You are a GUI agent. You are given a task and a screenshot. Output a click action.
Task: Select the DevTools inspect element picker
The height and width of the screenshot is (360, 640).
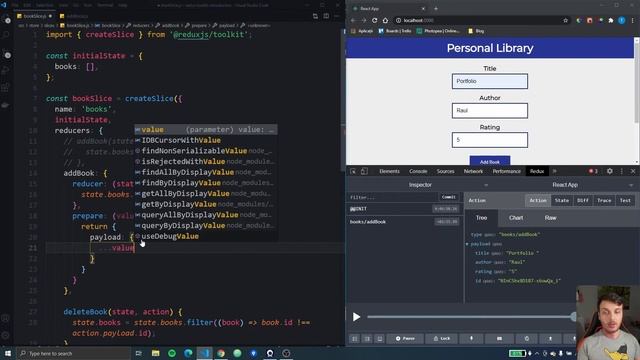click(x=353, y=171)
